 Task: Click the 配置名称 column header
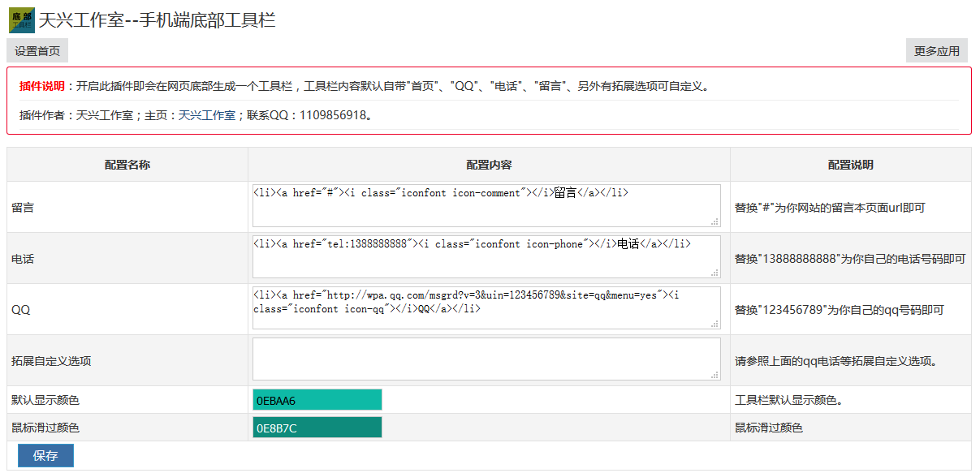127,165
